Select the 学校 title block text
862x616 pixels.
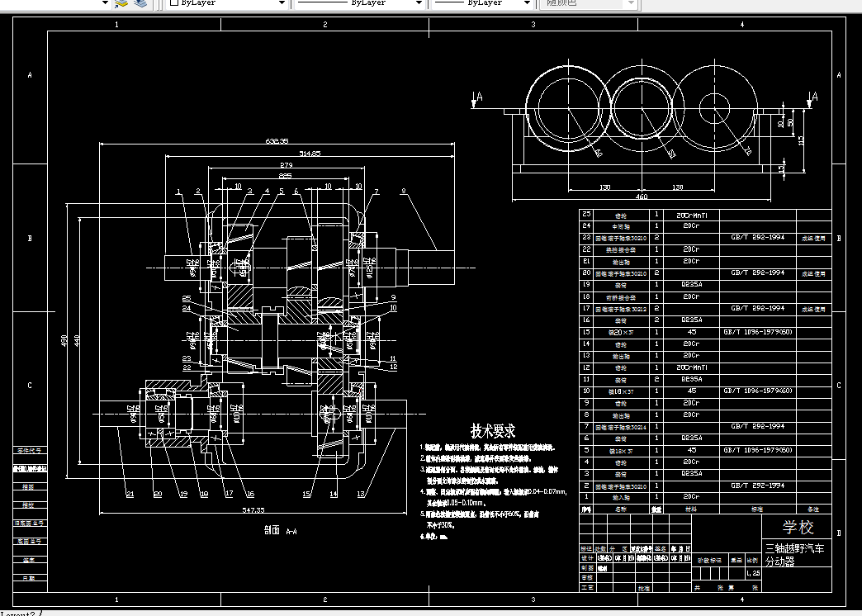tap(798, 528)
